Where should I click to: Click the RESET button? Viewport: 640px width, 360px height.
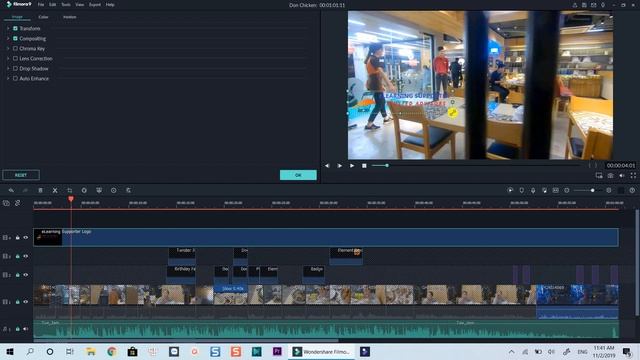21,175
